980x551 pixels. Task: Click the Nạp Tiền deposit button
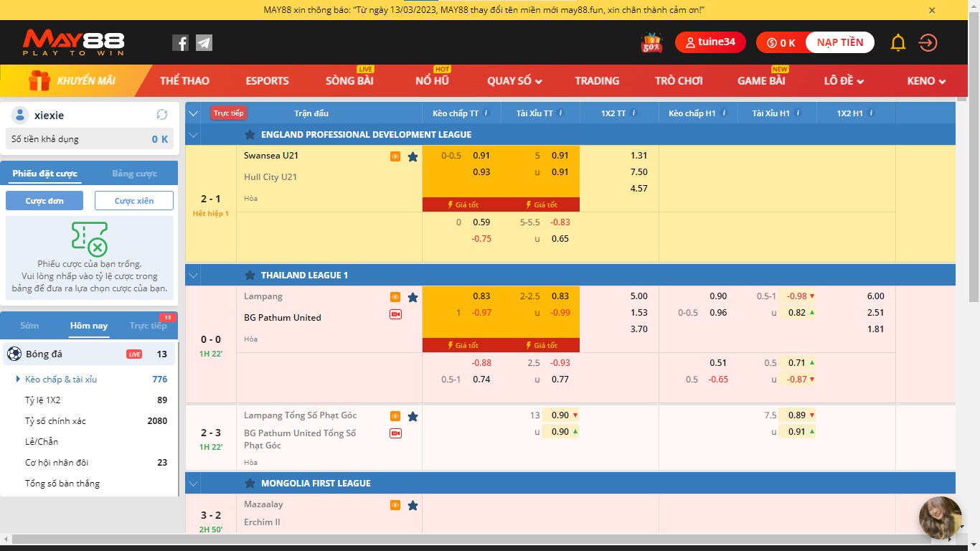(840, 42)
